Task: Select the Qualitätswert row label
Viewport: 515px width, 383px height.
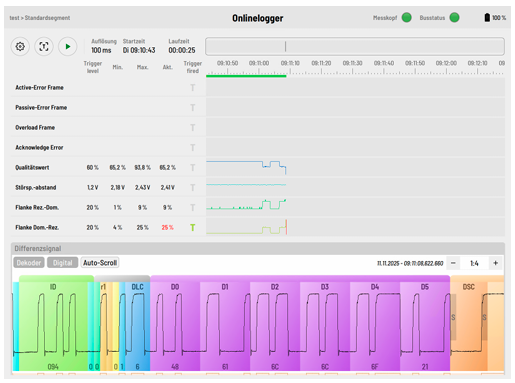Action: (32, 168)
